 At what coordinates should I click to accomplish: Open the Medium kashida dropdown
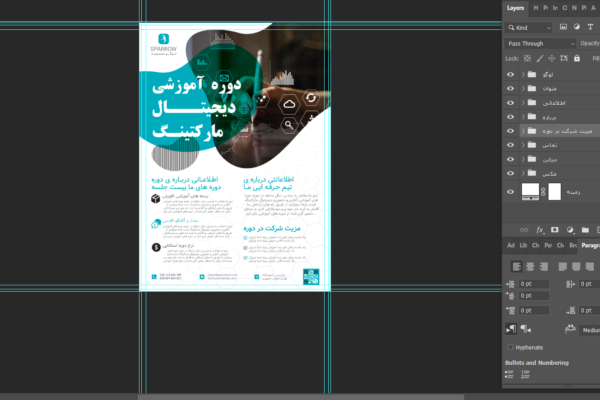coord(590,330)
